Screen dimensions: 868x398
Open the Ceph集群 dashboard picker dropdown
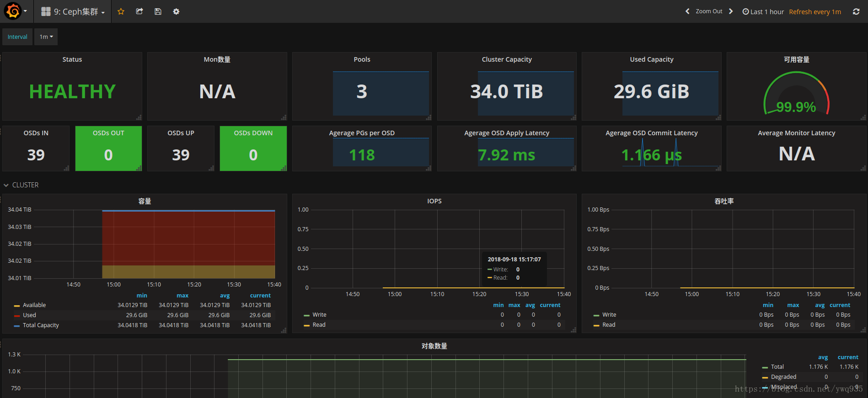pyautogui.click(x=73, y=11)
